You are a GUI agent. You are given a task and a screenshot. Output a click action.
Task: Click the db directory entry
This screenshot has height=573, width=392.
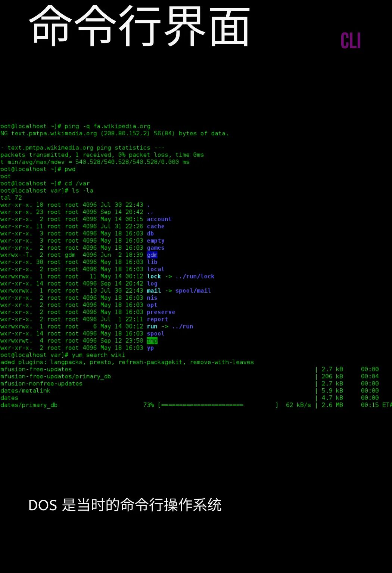[x=150, y=234]
